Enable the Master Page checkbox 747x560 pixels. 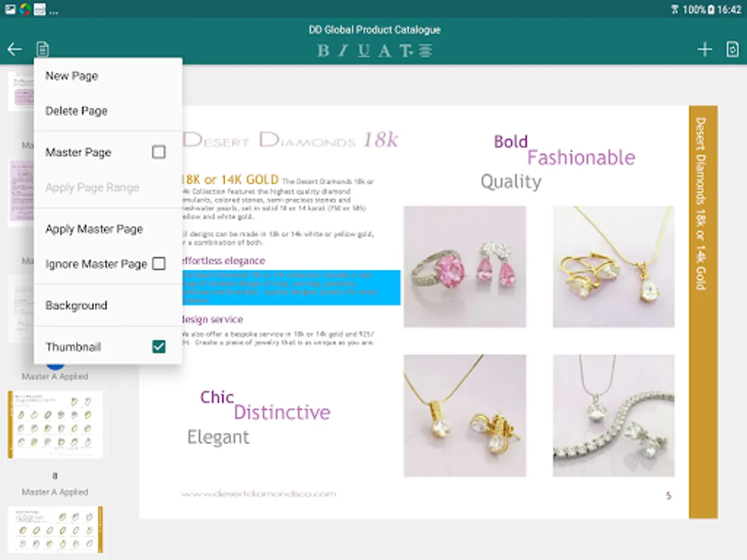(159, 152)
